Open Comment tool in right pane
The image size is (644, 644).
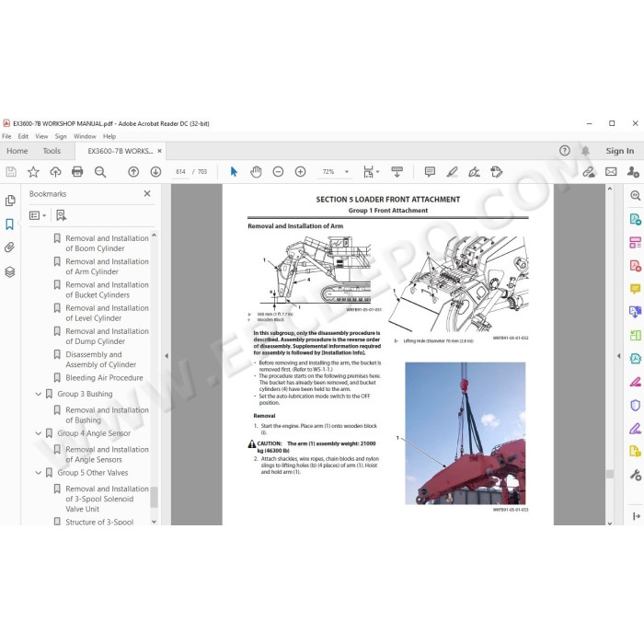[x=635, y=289]
